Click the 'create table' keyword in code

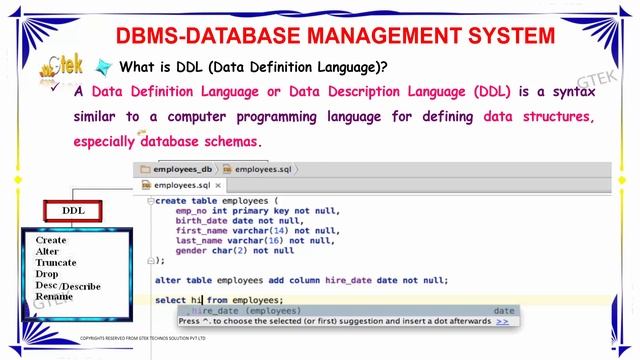tap(186, 201)
